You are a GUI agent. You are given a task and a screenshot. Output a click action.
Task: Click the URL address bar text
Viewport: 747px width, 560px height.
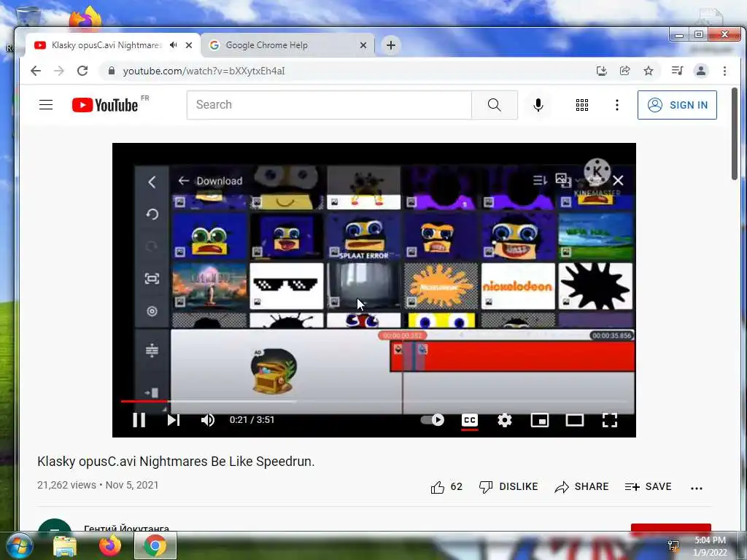204,71
